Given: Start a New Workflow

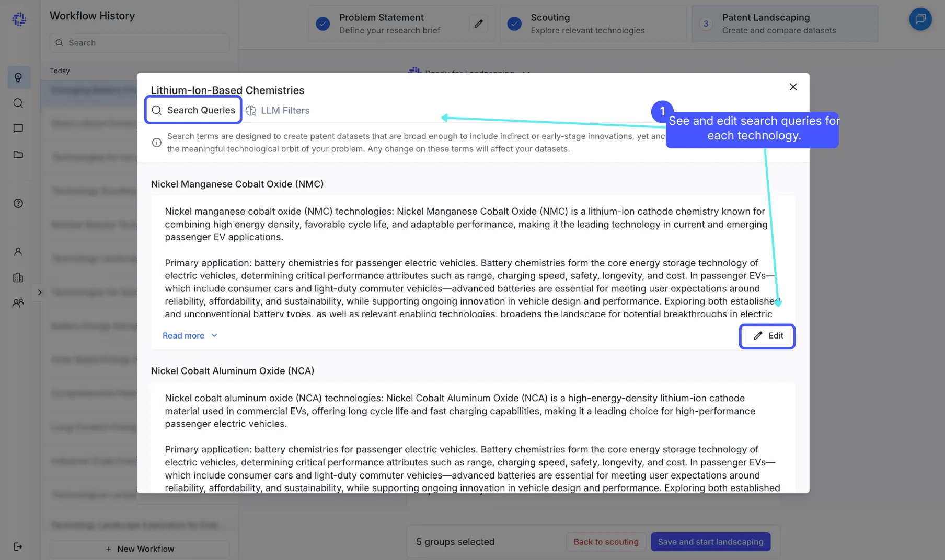Looking at the screenshot, I should click(x=140, y=549).
